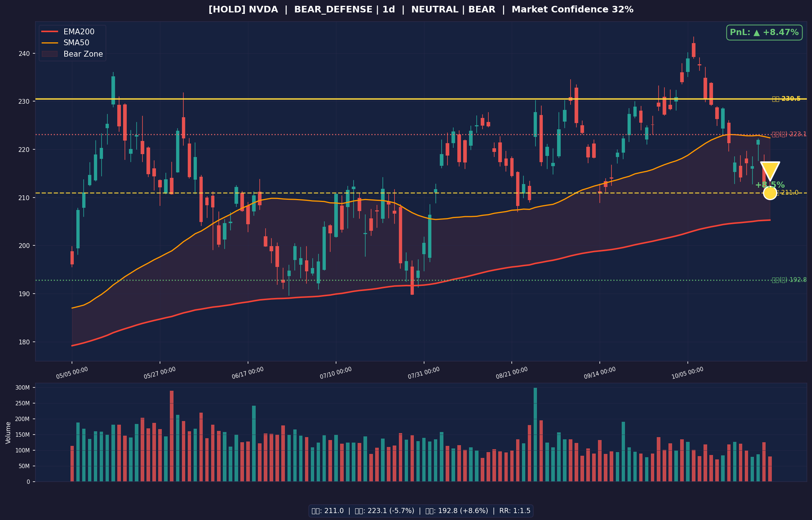The image size is (812, 520).
Task: Click the green 192.8 target label
Action: click(x=789, y=280)
